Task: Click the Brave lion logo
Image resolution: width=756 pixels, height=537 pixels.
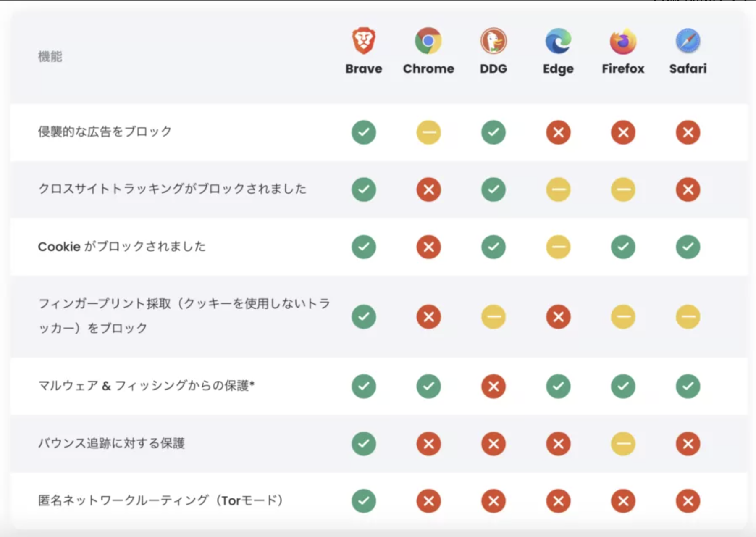Action: pos(364,41)
